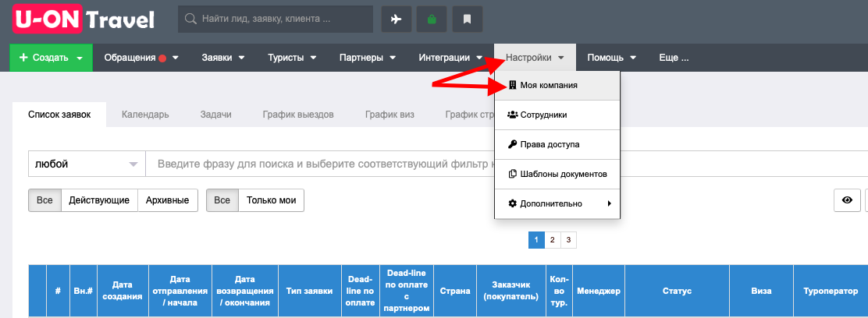Click the Dead-line по оплате с партнером header
868x318 pixels.
407,291
